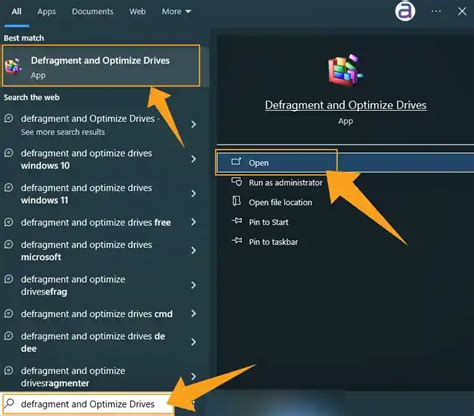Select Pin to Start
This screenshot has width=474, height=416.
[268, 222]
